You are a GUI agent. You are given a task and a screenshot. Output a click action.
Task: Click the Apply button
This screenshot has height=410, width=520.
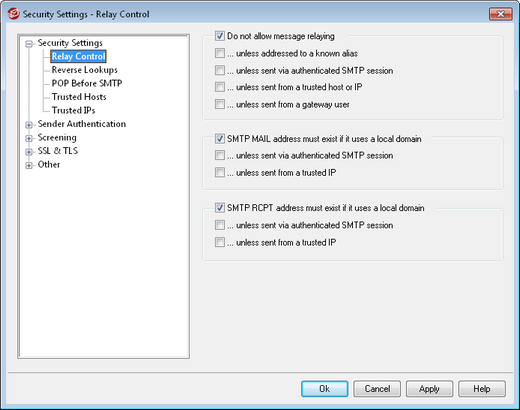click(429, 389)
